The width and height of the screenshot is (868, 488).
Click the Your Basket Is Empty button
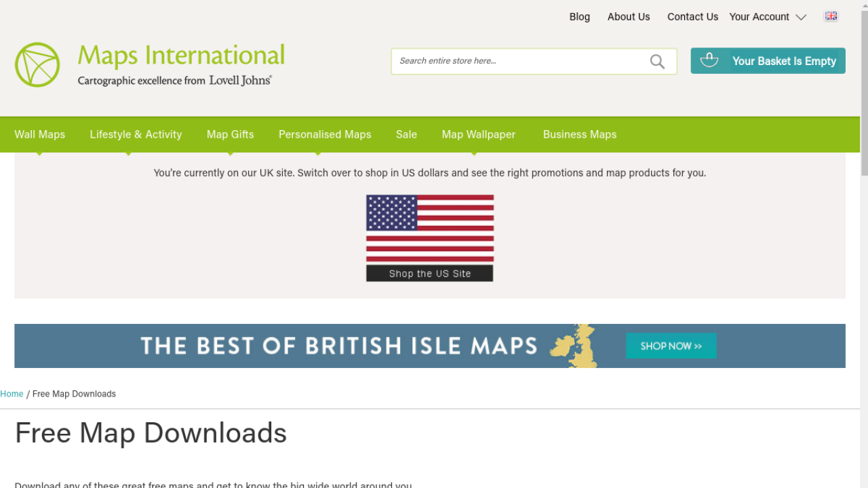tap(768, 61)
